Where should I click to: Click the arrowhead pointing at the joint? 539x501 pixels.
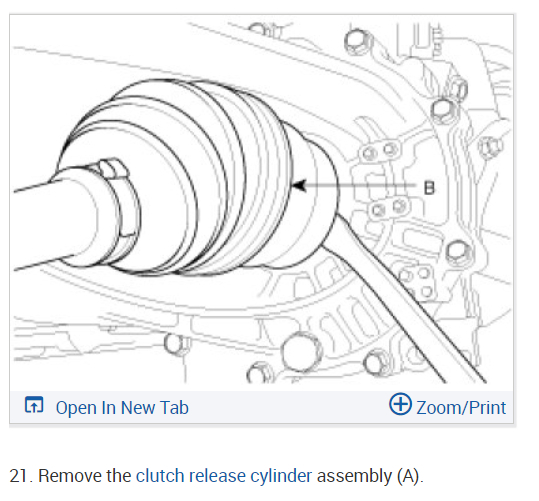point(299,186)
